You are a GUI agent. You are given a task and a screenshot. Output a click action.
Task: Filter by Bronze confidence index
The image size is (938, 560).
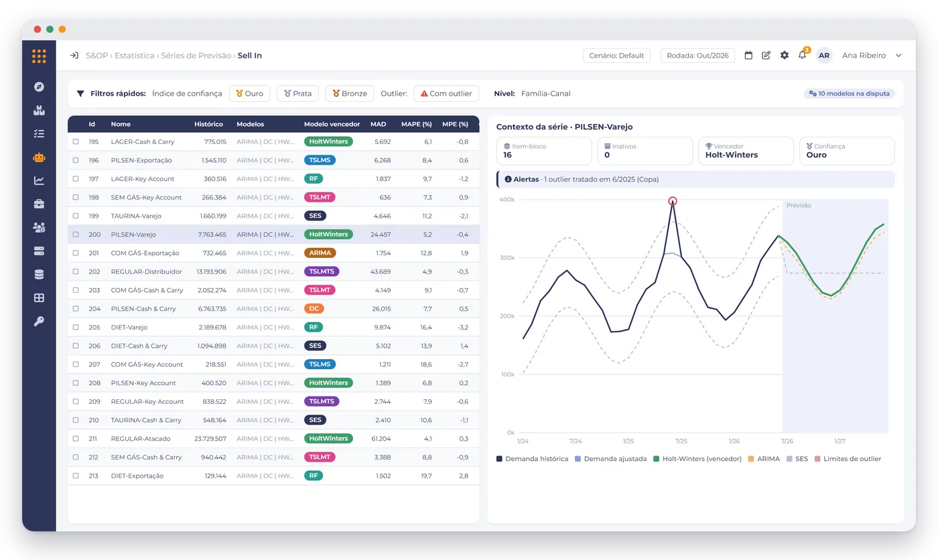[350, 93]
